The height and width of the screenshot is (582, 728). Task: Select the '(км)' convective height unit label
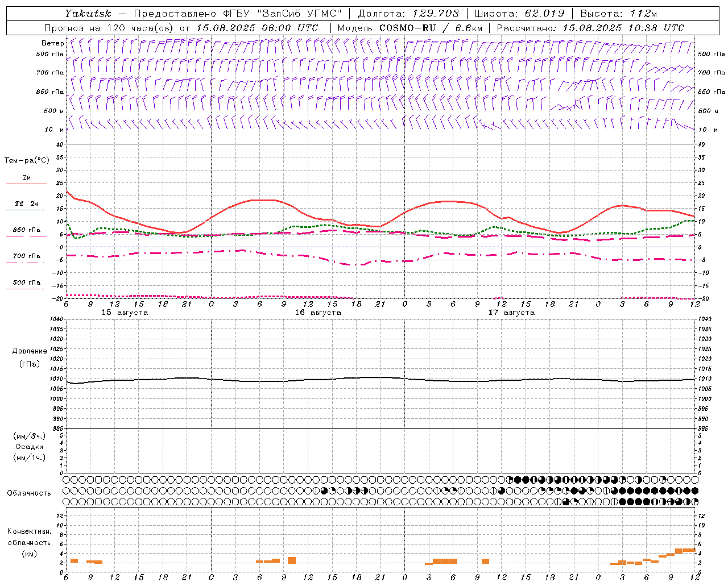[x=29, y=554]
